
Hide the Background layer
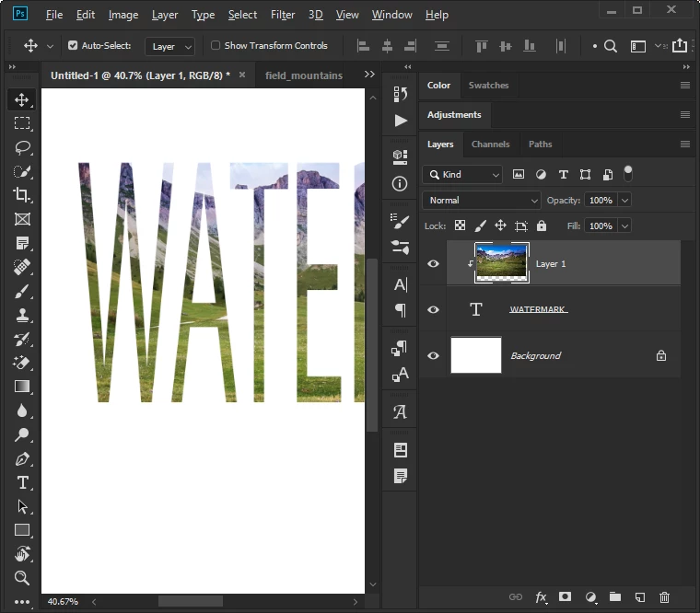(433, 355)
